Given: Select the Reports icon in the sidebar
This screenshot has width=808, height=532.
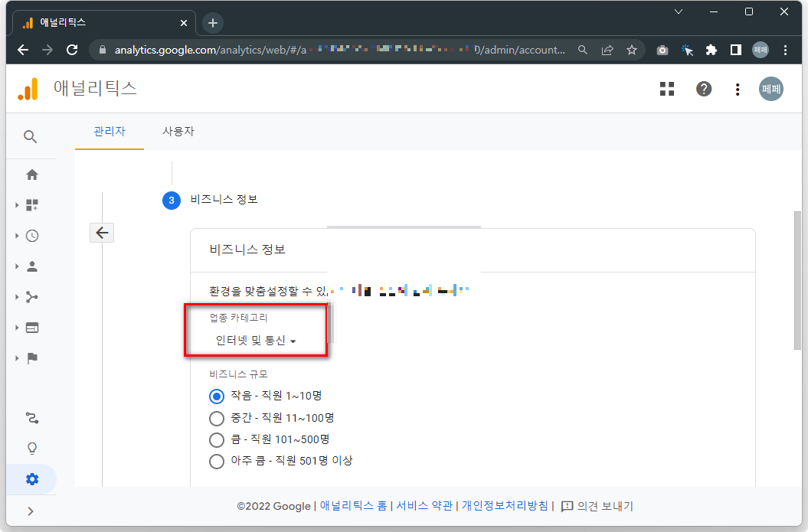Looking at the screenshot, I should (x=31, y=204).
